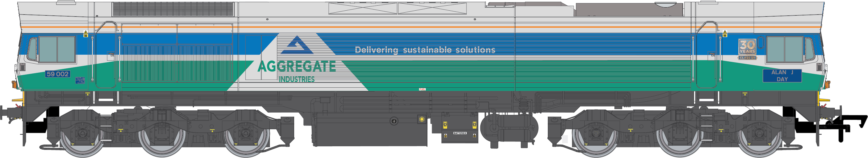Click the Delivering sustainable solutions slogan

point(425,50)
